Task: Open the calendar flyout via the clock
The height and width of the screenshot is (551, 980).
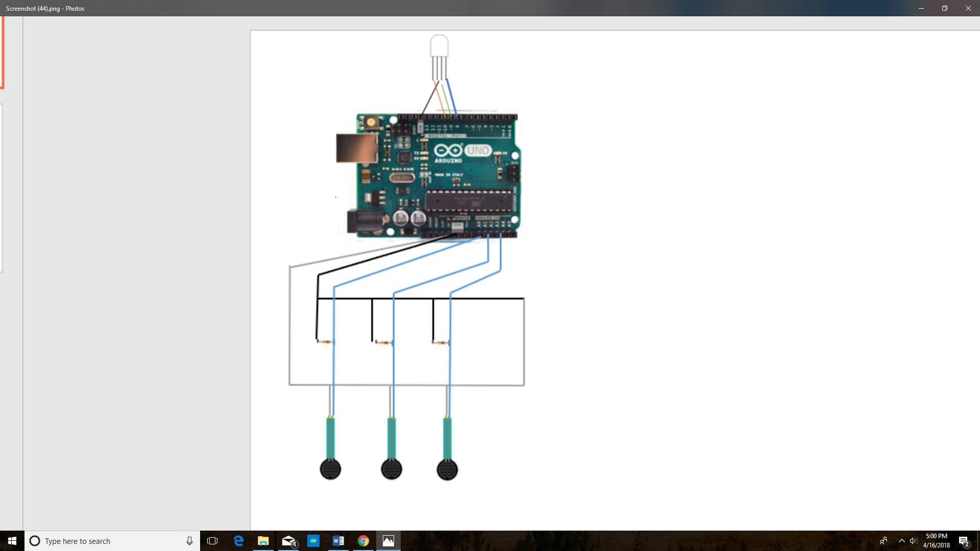Action: pos(937,541)
